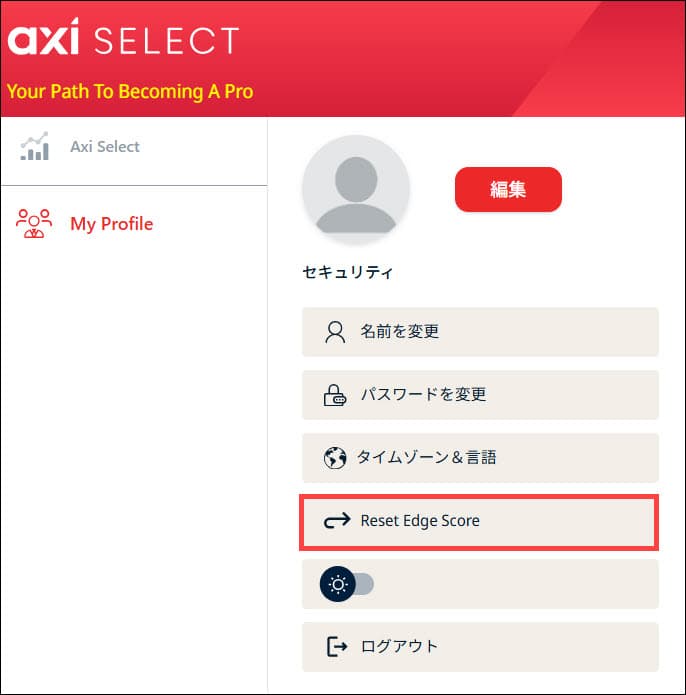The width and height of the screenshot is (686, 695).
Task: Open the タイムゾーン＆言語 settings
Action: pos(427,458)
